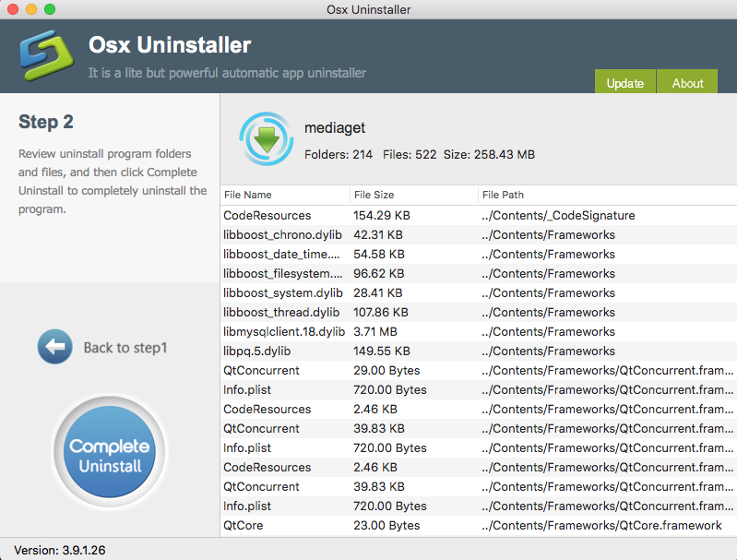Click the 'Folders: 214' count
Viewport: 737px width, 560px height.
(339, 154)
